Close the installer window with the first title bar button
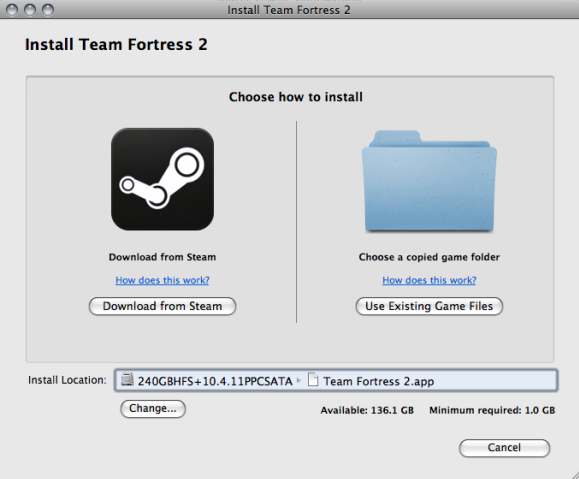 coord(12,10)
